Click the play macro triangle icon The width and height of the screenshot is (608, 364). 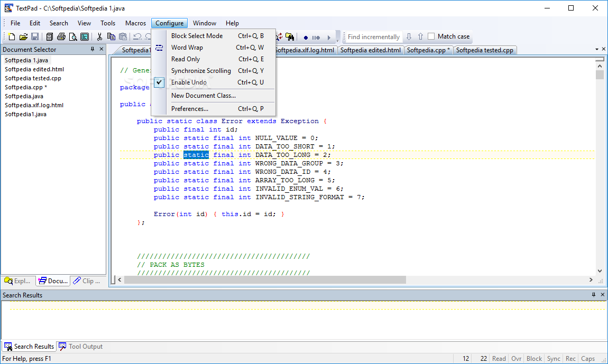tap(329, 38)
